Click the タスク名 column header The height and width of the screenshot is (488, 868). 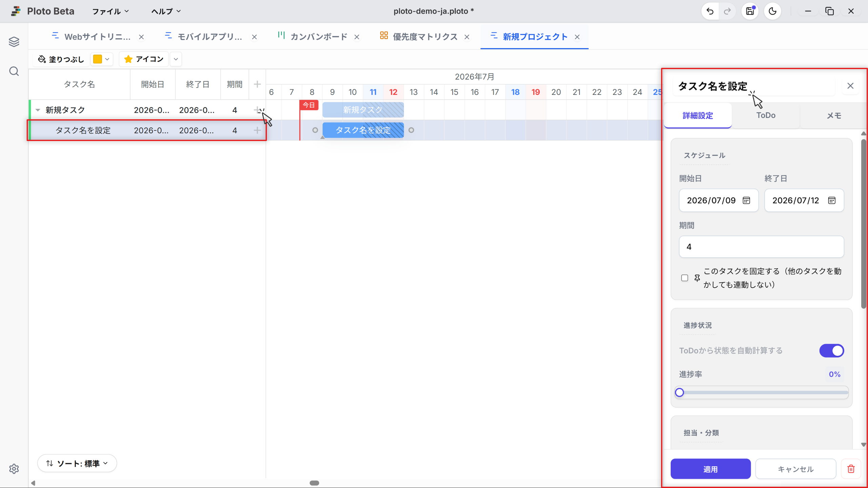tap(79, 84)
